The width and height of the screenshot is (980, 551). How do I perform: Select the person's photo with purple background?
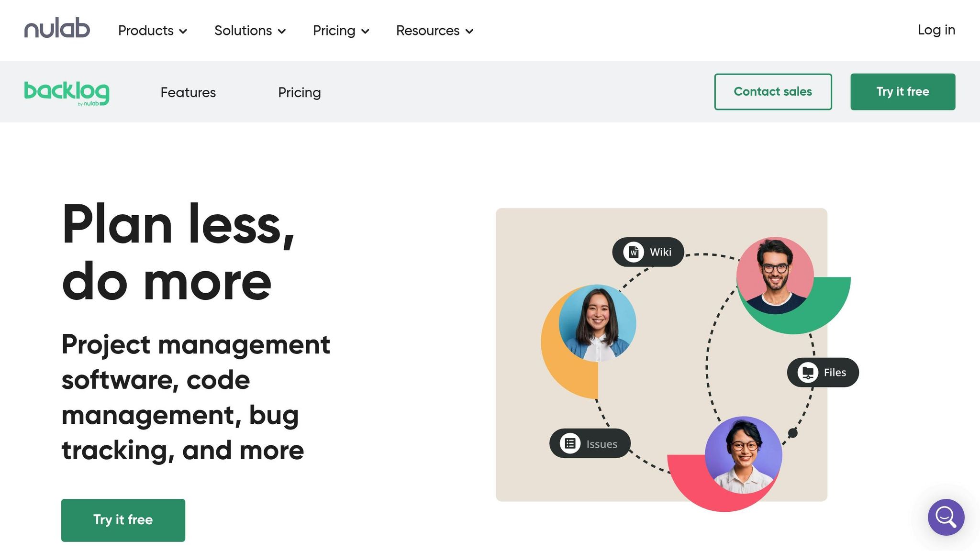click(743, 455)
